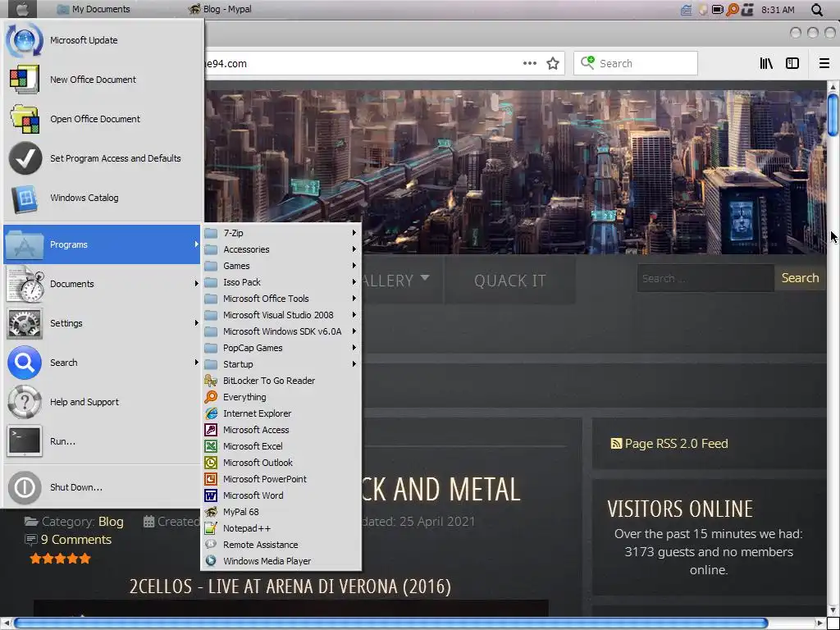Click the five-star rating
840x630 pixels.
tap(60, 559)
